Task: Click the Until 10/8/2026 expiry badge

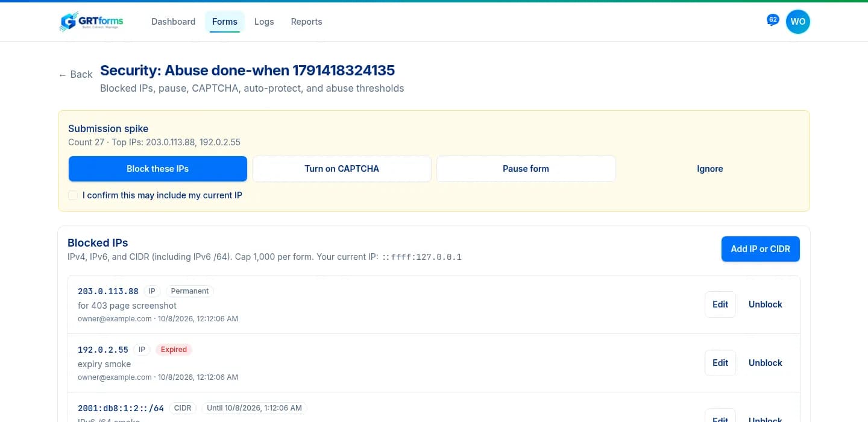Action: (x=254, y=408)
